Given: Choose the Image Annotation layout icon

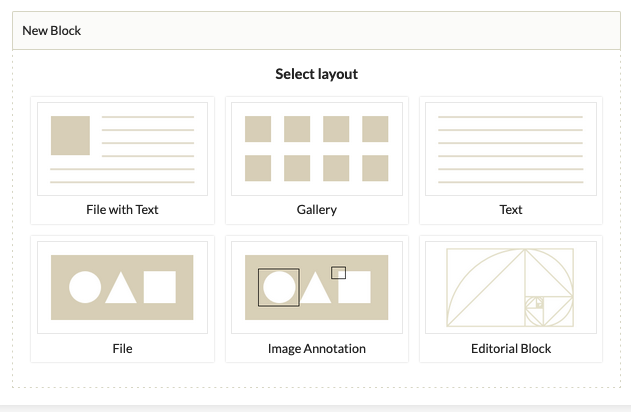Looking at the screenshot, I should click(317, 287).
